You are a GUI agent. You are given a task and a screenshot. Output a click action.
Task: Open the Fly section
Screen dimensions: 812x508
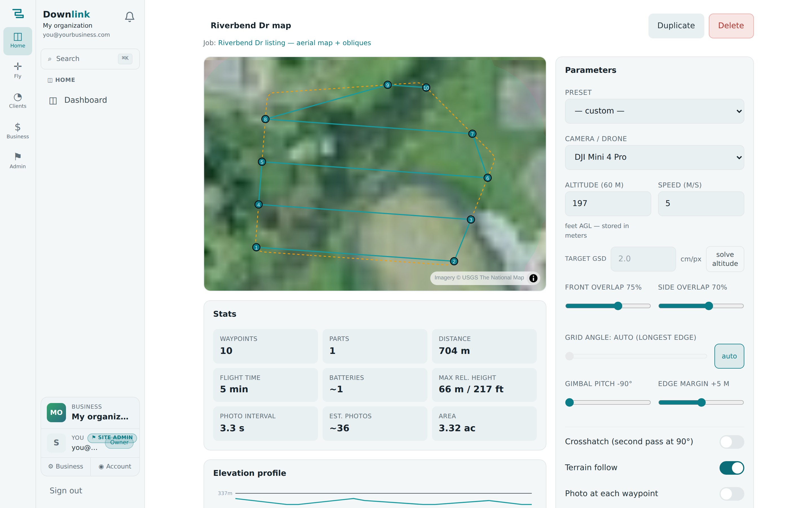pos(18,71)
